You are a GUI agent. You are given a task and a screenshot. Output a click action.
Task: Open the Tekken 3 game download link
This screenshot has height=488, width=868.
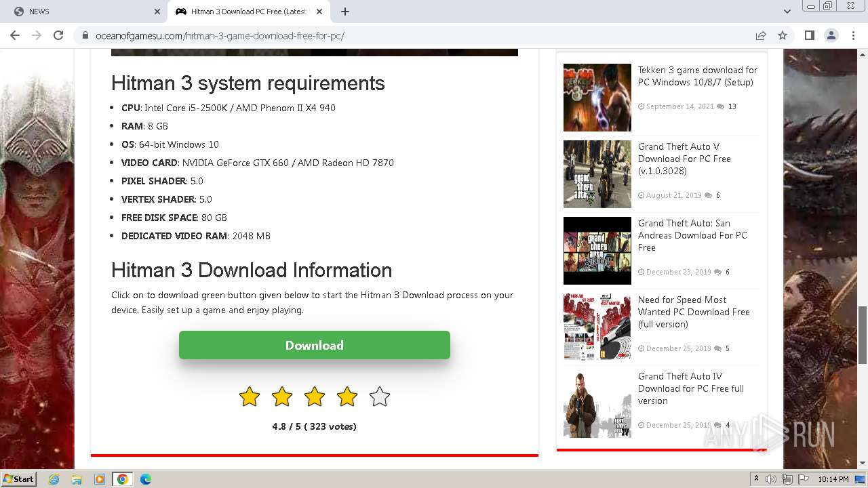[x=698, y=76]
